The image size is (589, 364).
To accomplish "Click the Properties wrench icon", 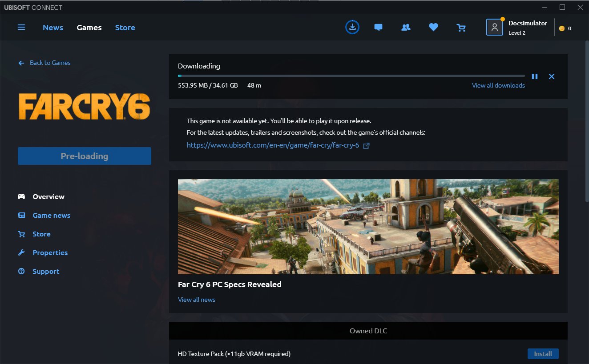I will (x=21, y=252).
